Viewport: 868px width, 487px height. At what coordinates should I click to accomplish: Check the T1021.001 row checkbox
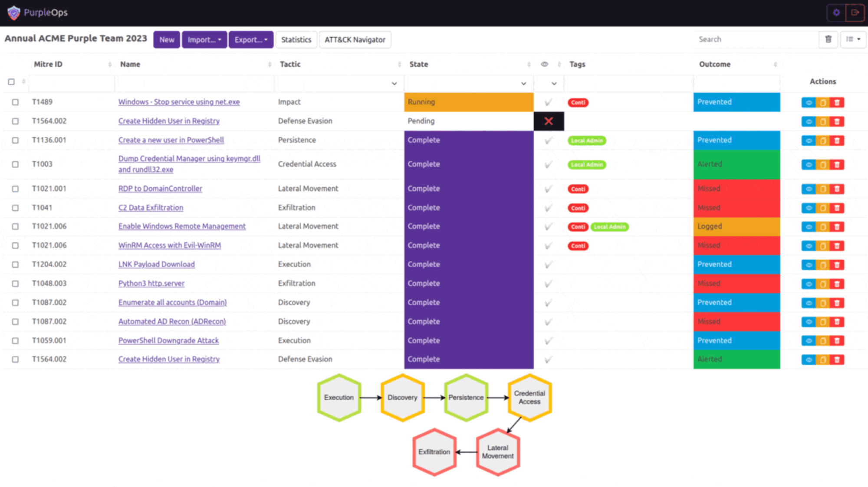tap(15, 189)
